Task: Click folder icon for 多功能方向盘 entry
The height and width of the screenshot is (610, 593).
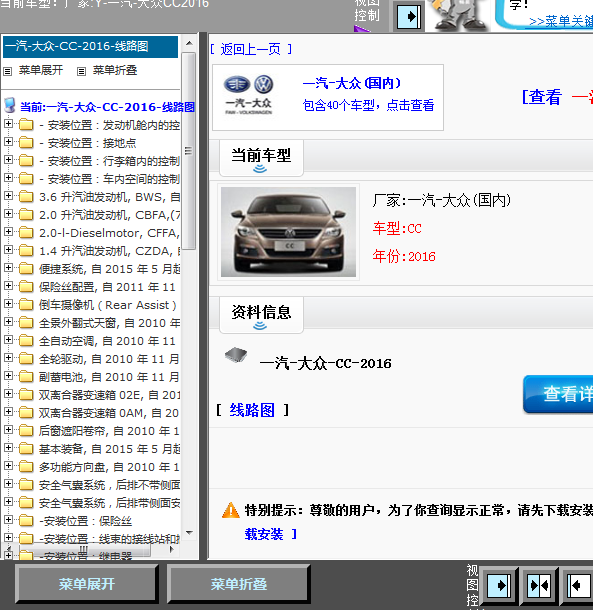Action: pyautogui.click(x=26, y=466)
